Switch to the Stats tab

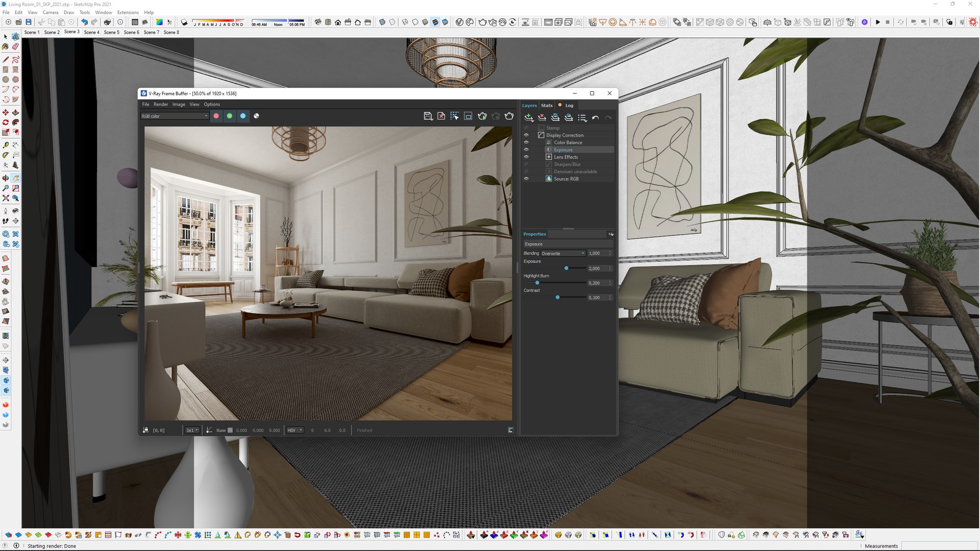(x=547, y=106)
